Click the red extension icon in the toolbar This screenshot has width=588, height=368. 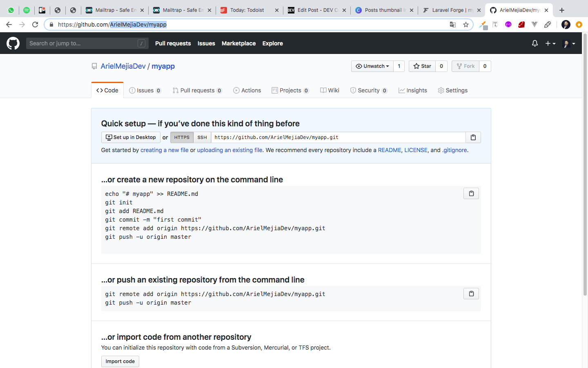point(521,25)
